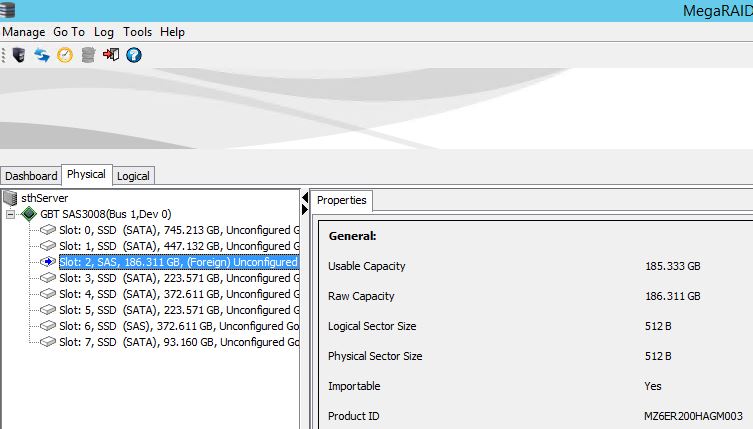Viewport: 753px width, 429px height.
Task: Click the Logical Sector Size label
Action: coord(372,326)
